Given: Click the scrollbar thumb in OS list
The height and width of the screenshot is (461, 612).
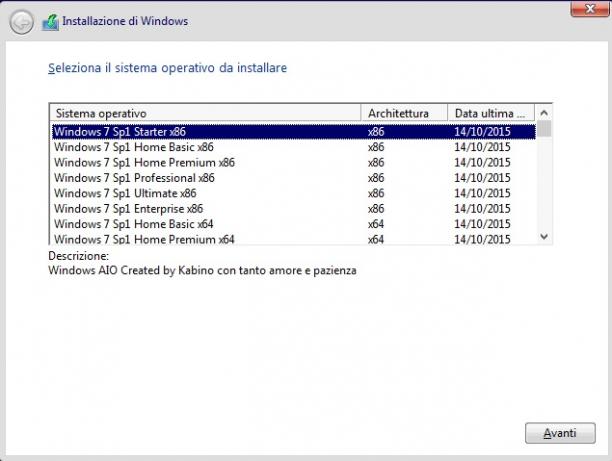Looking at the screenshot, I should [x=544, y=129].
